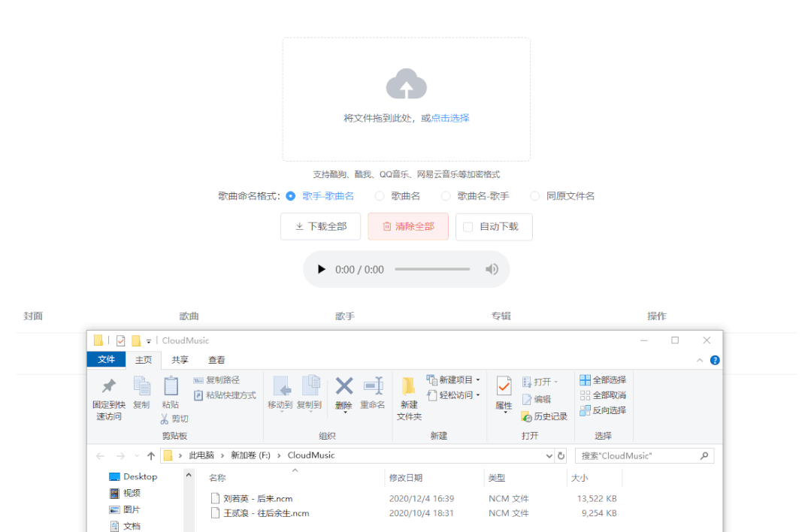811x532 pixels.
Task: Open 视频 in the navigation pane
Action: coord(126,493)
